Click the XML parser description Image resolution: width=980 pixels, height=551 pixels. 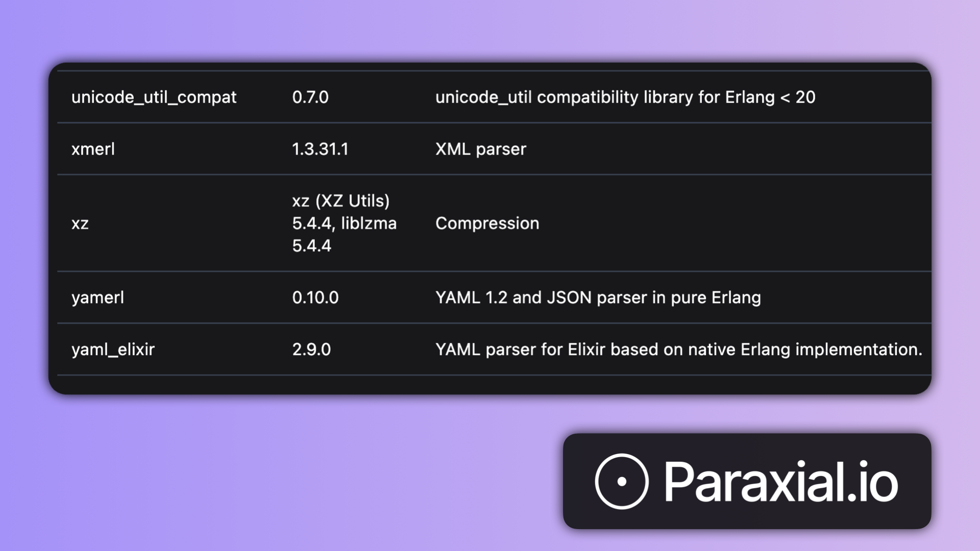click(480, 149)
